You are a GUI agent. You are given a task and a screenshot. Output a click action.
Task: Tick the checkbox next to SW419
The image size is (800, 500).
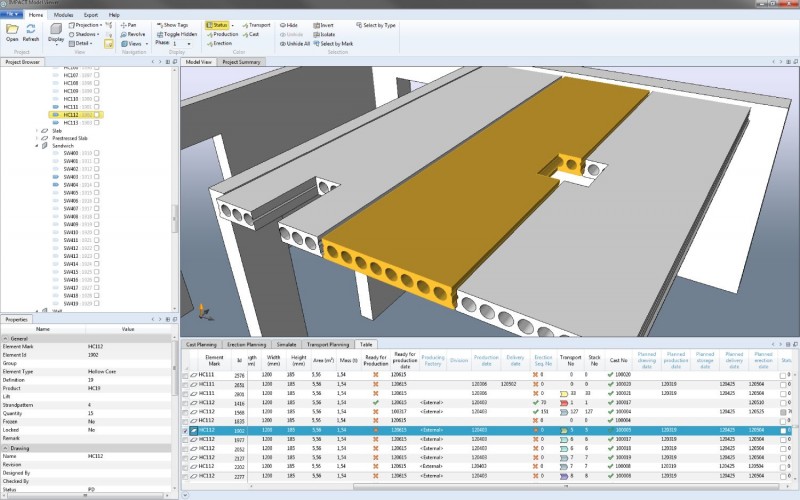(x=96, y=304)
